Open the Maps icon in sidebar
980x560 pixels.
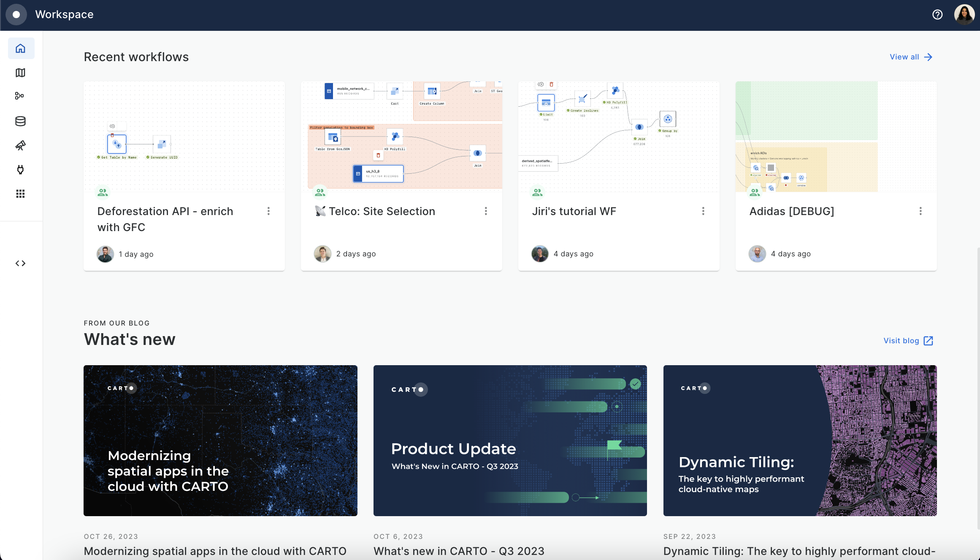tap(21, 73)
